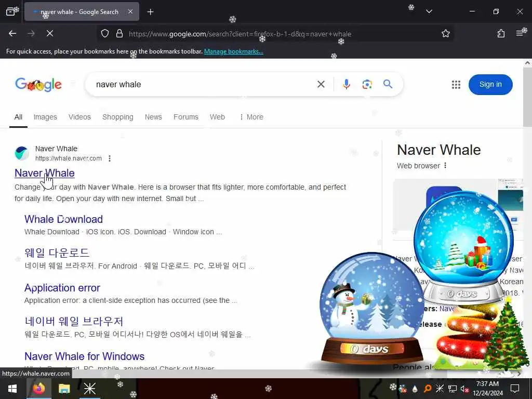The width and height of the screenshot is (532, 399).
Task: Open Firefox View button
Action: click(10, 12)
